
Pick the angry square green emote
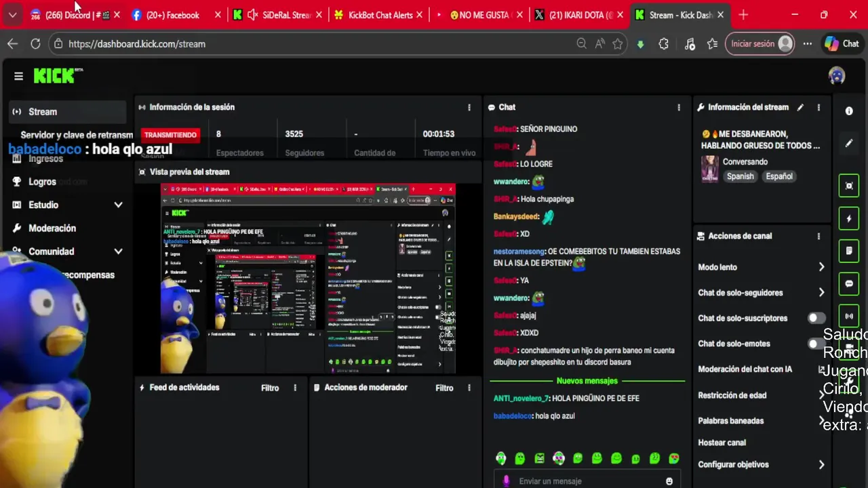539,459
